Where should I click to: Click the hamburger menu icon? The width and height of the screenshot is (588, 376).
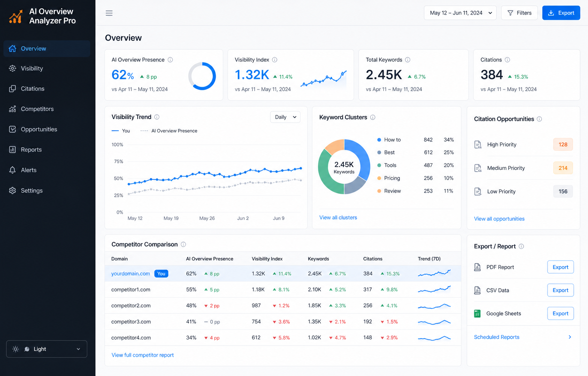pos(109,13)
